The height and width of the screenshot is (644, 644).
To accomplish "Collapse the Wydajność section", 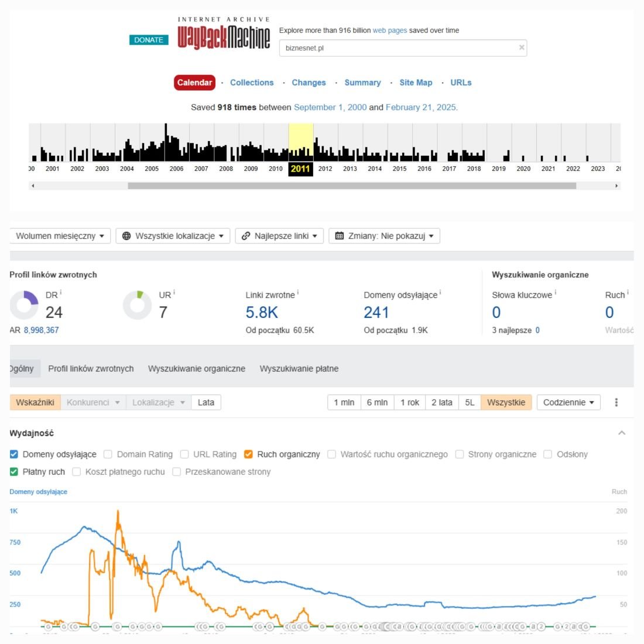I will (x=622, y=433).
